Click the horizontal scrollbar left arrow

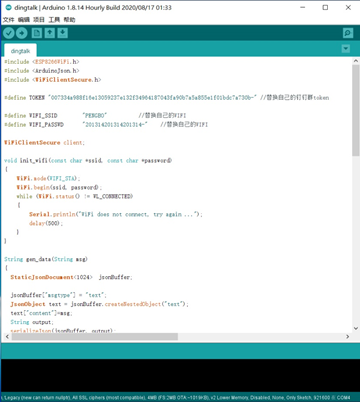[7, 337]
